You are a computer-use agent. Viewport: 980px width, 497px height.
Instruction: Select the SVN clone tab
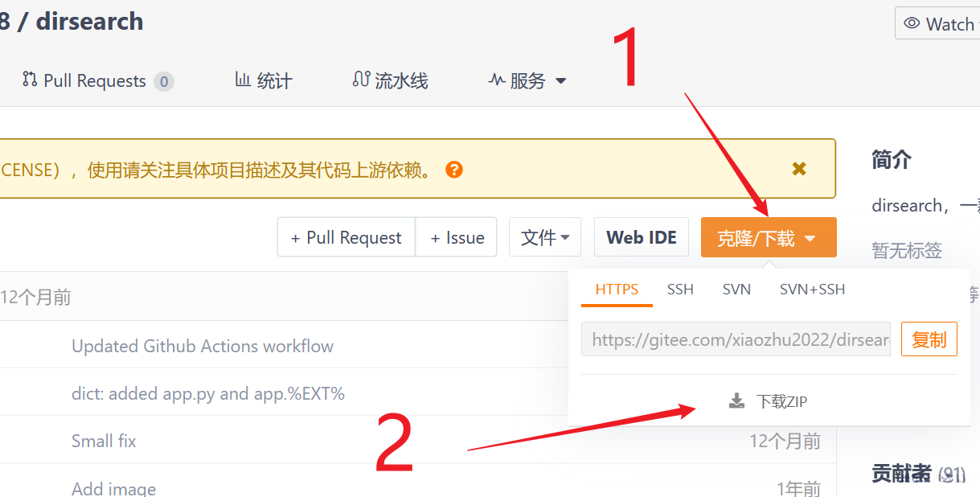pyautogui.click(x=736, y=290)
